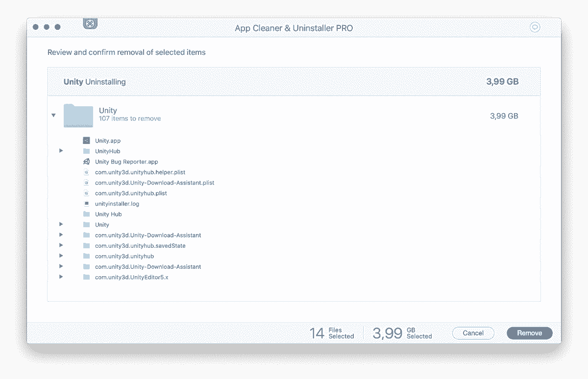Screen dimensions: 588x379
Task: Click the Unity Uninstalling header row
Action: pyautogui.click(x=294, y=81)
